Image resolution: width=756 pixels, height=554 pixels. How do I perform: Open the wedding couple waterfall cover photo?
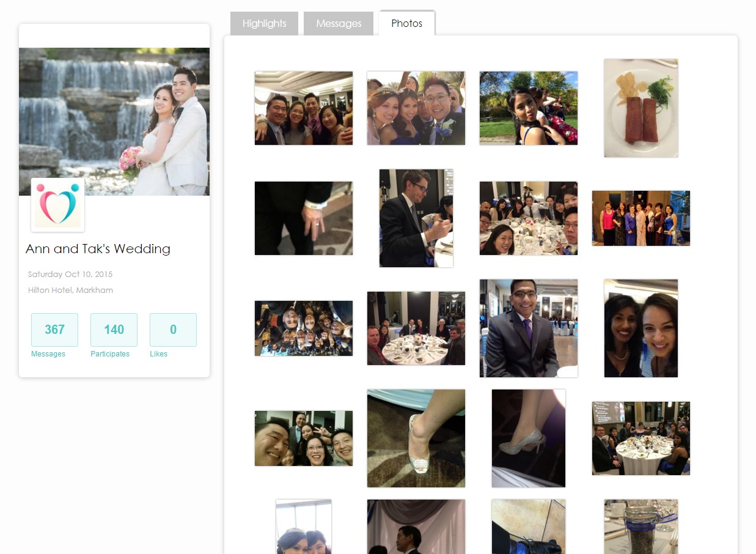pos(114,122)
